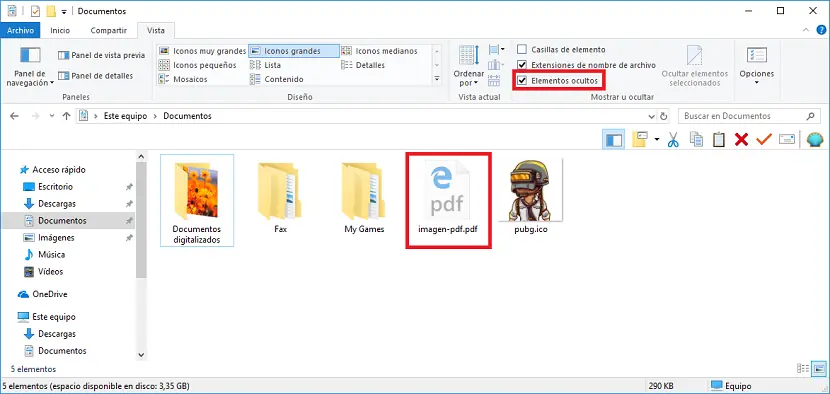
Task: Open the Archivo menu tab
Action: [21, 31]
